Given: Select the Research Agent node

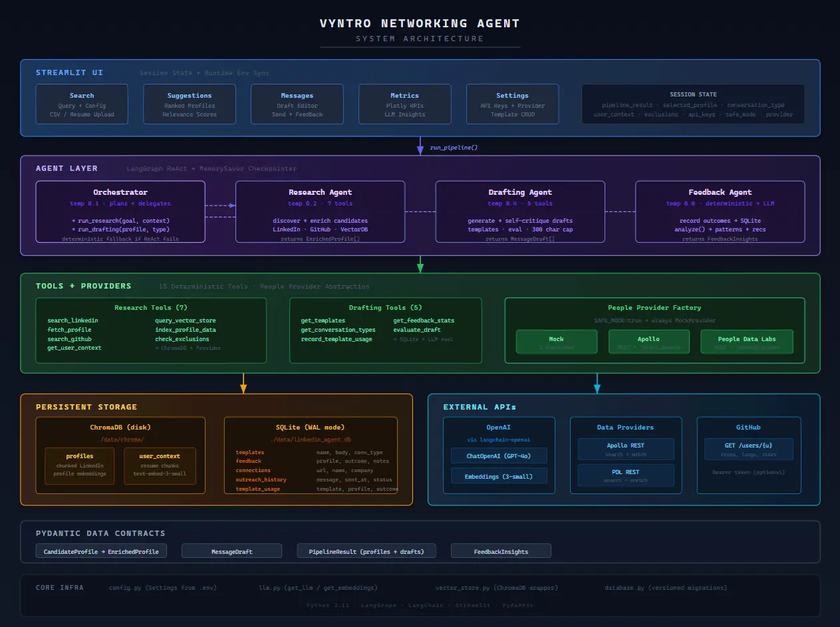Looking at the screenshot, I should pyautogui.click(x=320, y=212).
